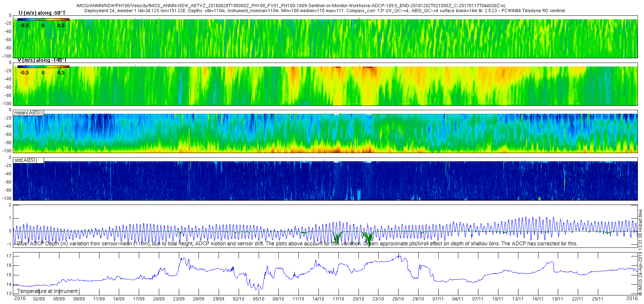The width and height of the screenshot is (644, 304).
Task: Click the '13/11' date tick label
Action: [x=518, y=299]
